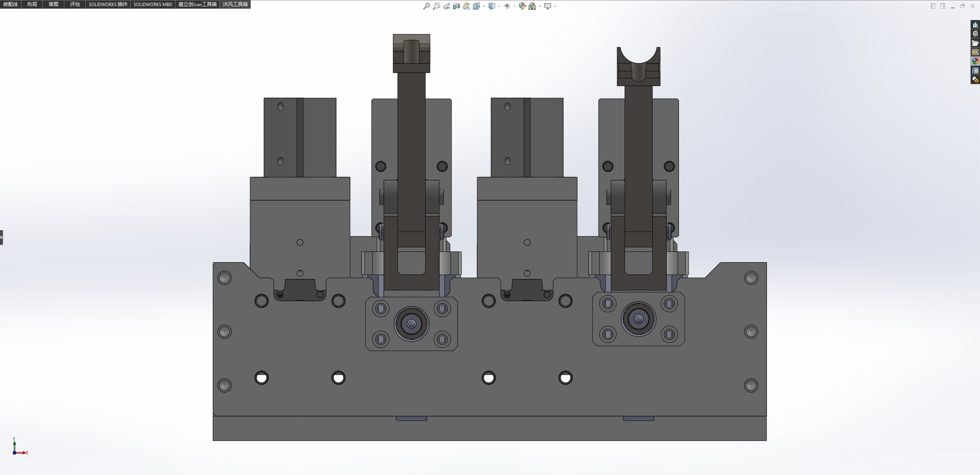Viewport: 980px width, 475px height.
Task: Open the File Explorer task pane
Action: coord(975,43)
